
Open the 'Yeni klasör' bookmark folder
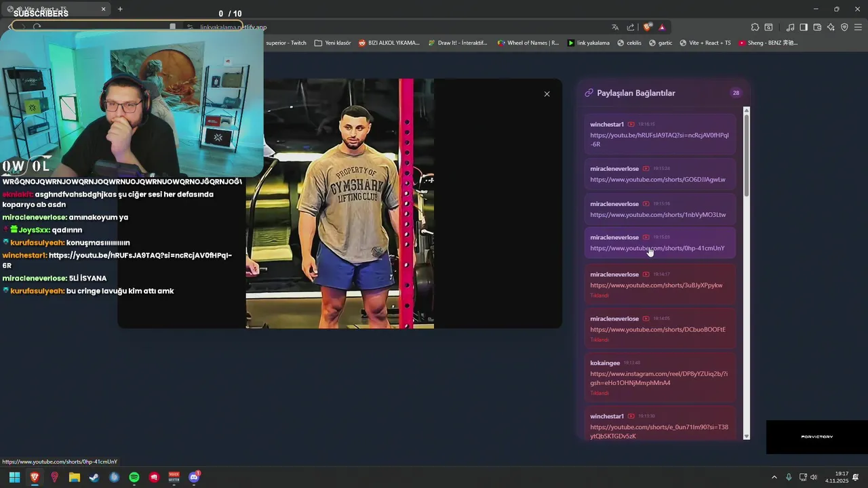[x=332, y=43]
